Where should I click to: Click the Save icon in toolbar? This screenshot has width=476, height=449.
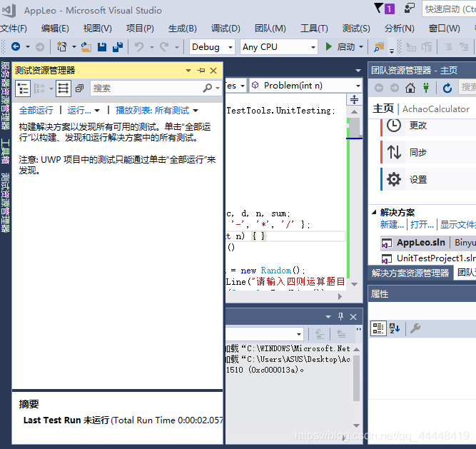point(102,46)
